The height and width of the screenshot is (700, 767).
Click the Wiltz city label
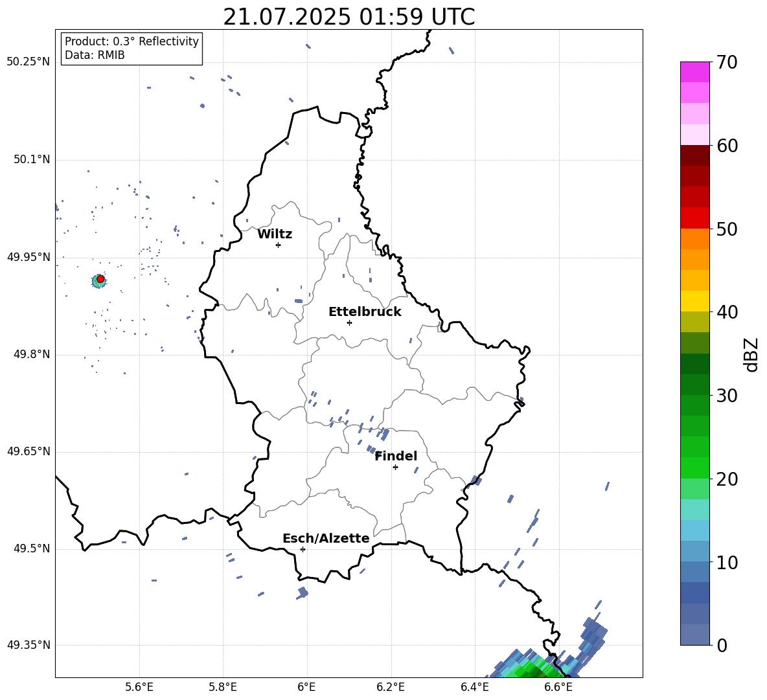[275, 234]
